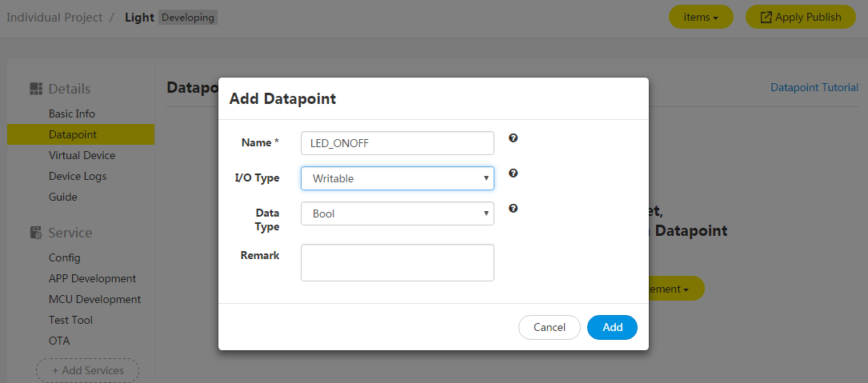The image size is (868, 383).
Task: Click the help icon beside Name field
Action: click(513, 138)
